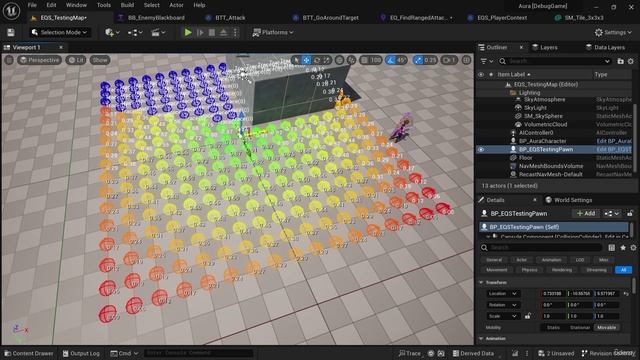The height and width of the screenshot is (360, 640).
Task: Collapse the Transform section
Action: pyautogui.click(x=481, y=282)
